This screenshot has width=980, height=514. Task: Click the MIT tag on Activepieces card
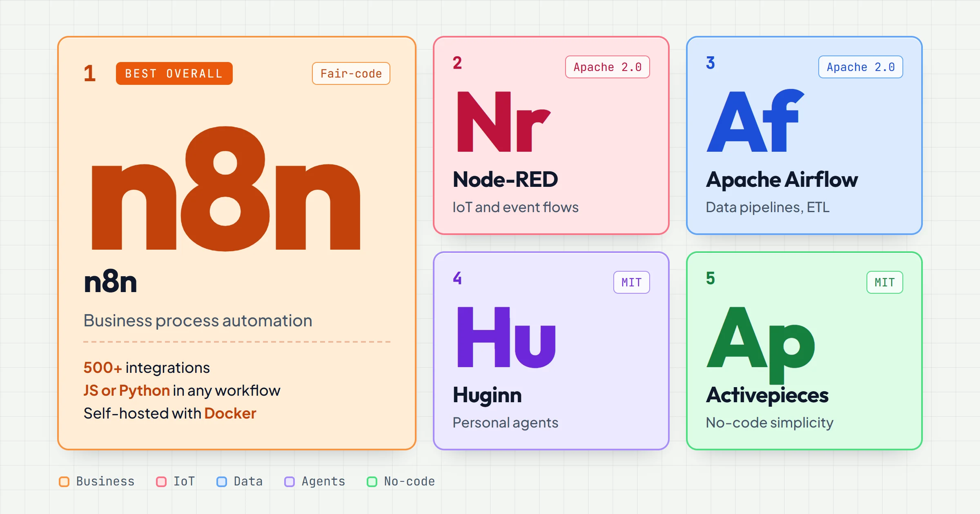pyautogui.click(x=885, y=282)
